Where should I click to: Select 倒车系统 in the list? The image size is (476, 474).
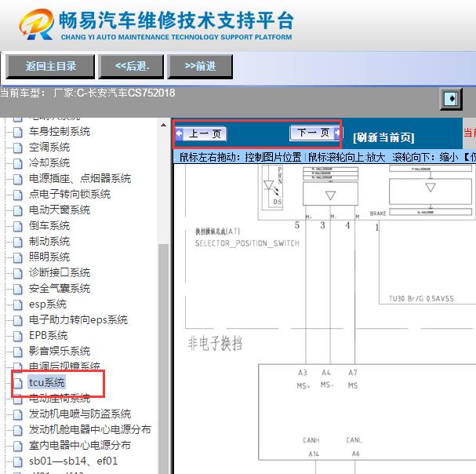pos(49,226)
